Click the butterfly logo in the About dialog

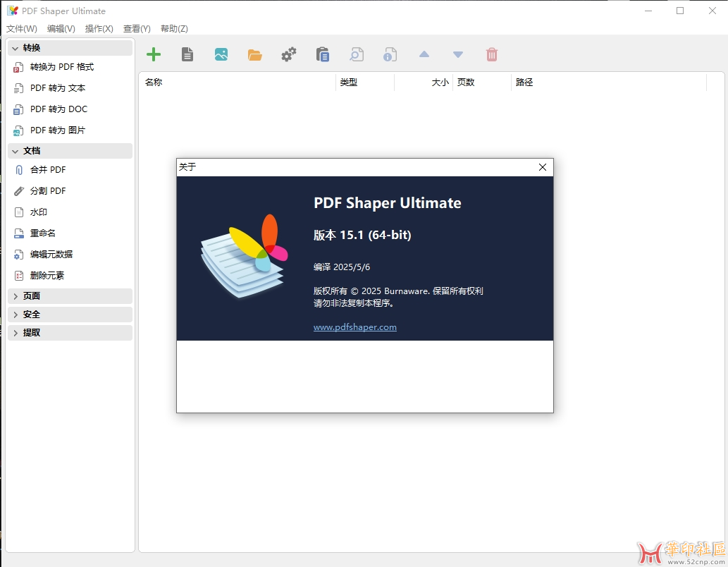(x=245, y=256)
